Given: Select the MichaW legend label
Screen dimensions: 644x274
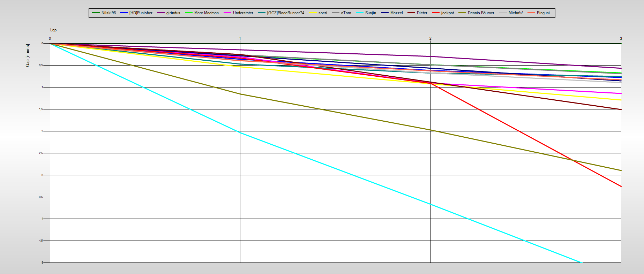Looking at the screenshot, I should 515,13.
